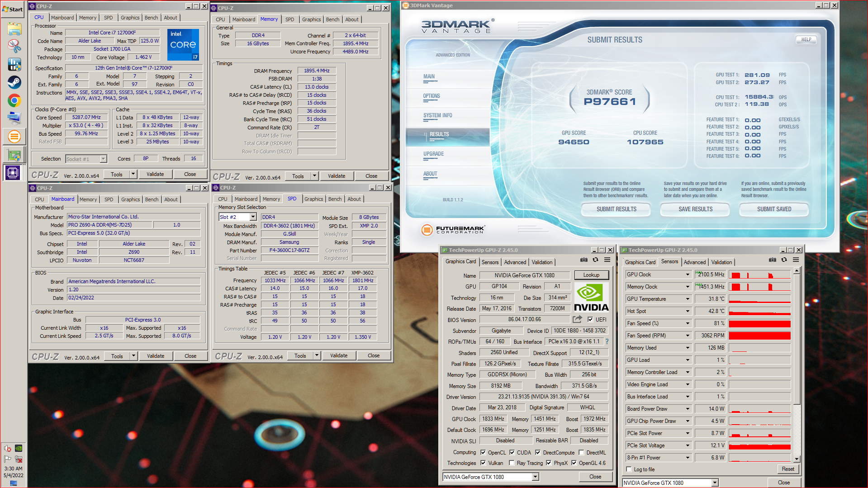Image resolution: width=868 pixels, height=488 pixels.
Task: Toggle the UEFI checkbox in GPU-Z
Action: click(x=590, y=319)
